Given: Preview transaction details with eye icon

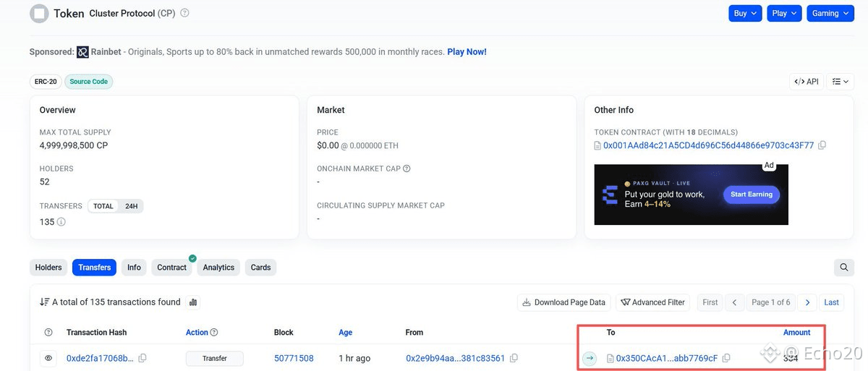Looking at the screenshot, I should [x=48, y=358].
